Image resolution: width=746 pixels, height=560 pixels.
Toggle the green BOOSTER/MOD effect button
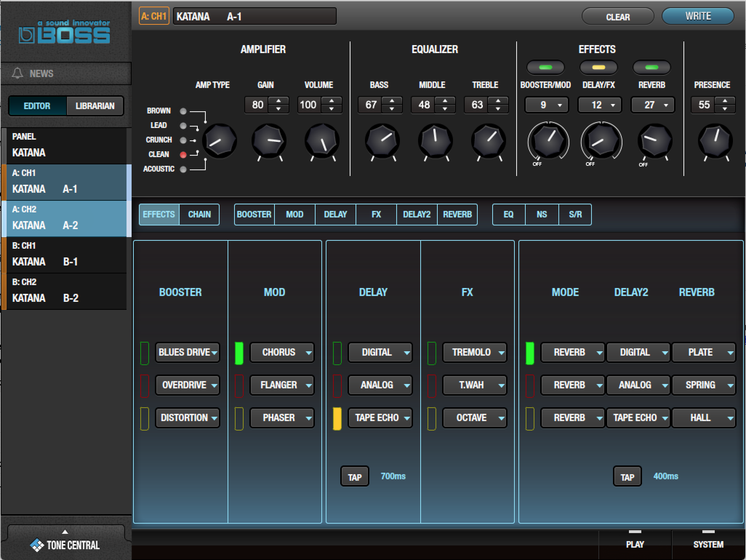545,67
